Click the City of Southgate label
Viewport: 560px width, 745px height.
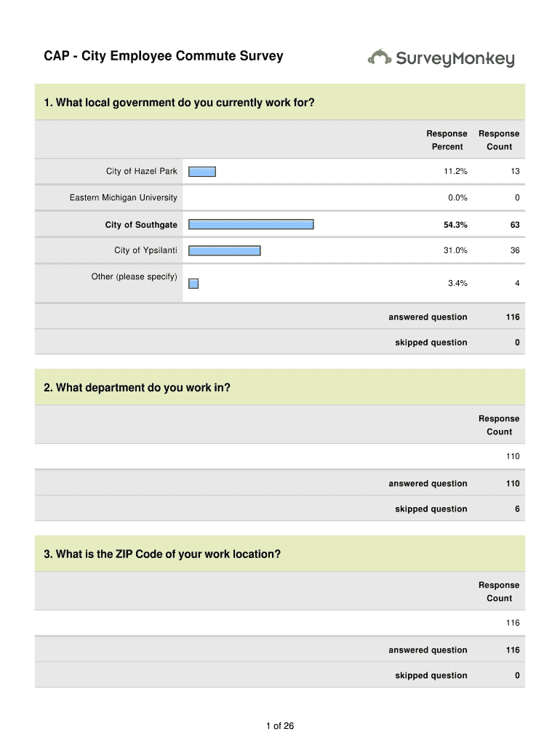point(141,226)
